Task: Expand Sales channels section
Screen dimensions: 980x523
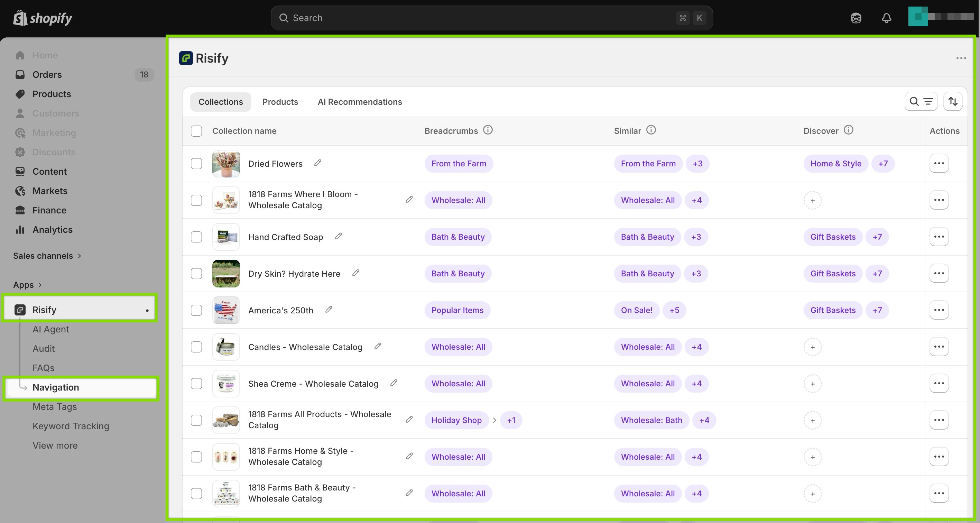Action: coord(47,256)
